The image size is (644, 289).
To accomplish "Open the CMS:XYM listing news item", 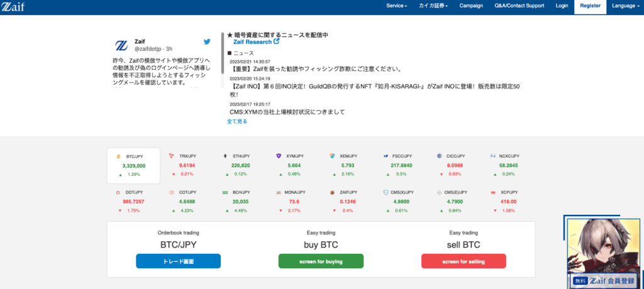I will point(287,112).
